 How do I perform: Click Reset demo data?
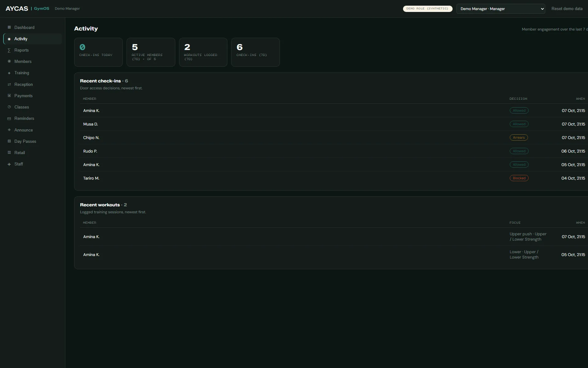pyautogui.click(x=567, y=9)
